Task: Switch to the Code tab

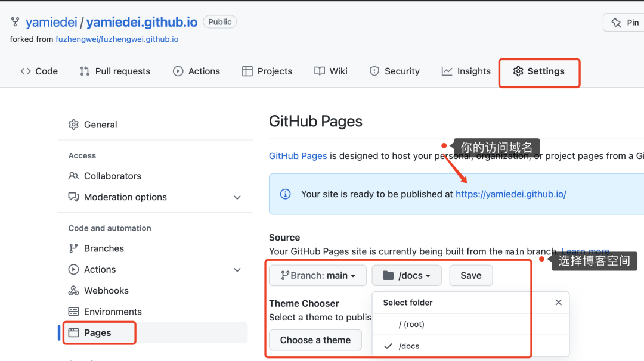Action: pos(39,71)
